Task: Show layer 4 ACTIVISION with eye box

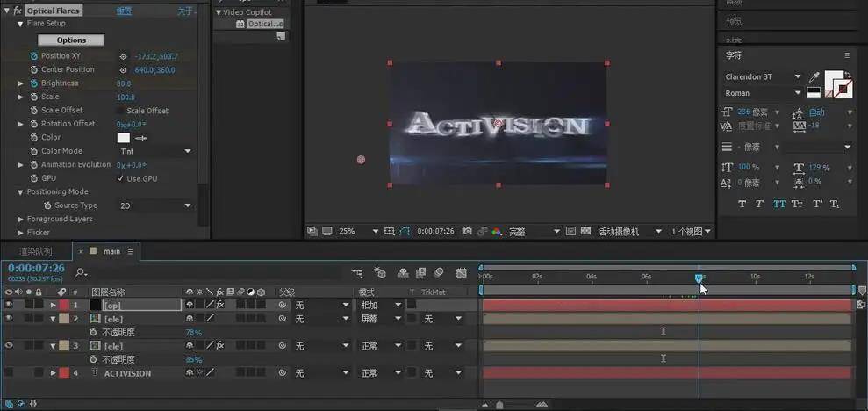Action: click(8, 372)
